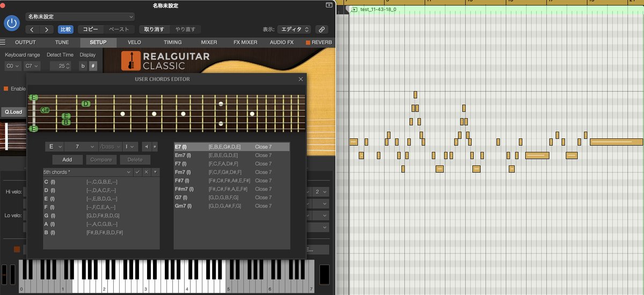Confirm chord set with checkmark icon
Image resolution: width=644 pixels, height=295 pixels.
137,172
